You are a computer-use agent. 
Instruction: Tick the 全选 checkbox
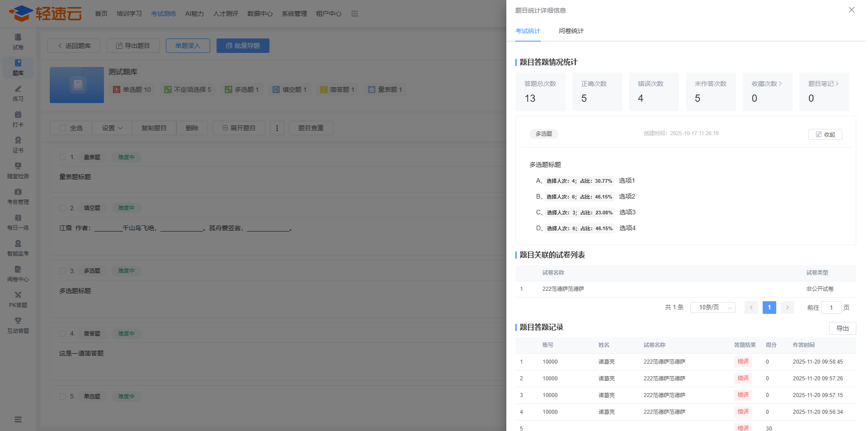(63, 128)
